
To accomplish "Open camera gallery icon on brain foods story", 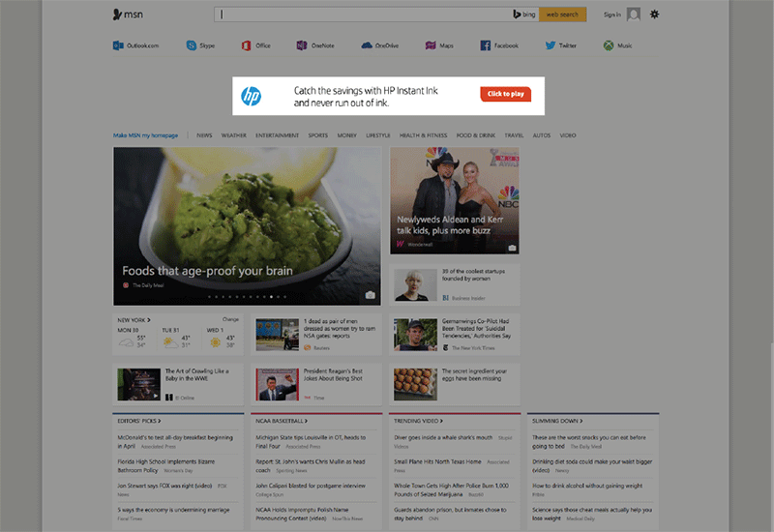I will coord(371,295).
